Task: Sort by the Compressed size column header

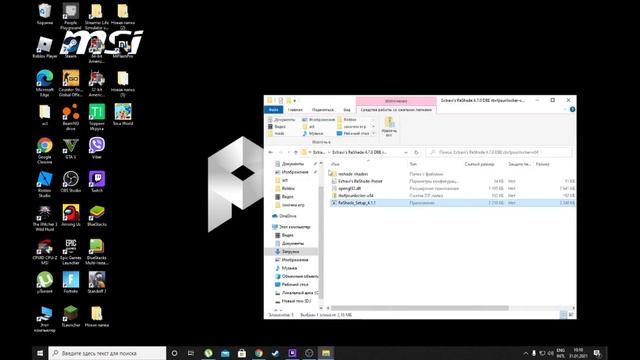Action: pos(479,164)
